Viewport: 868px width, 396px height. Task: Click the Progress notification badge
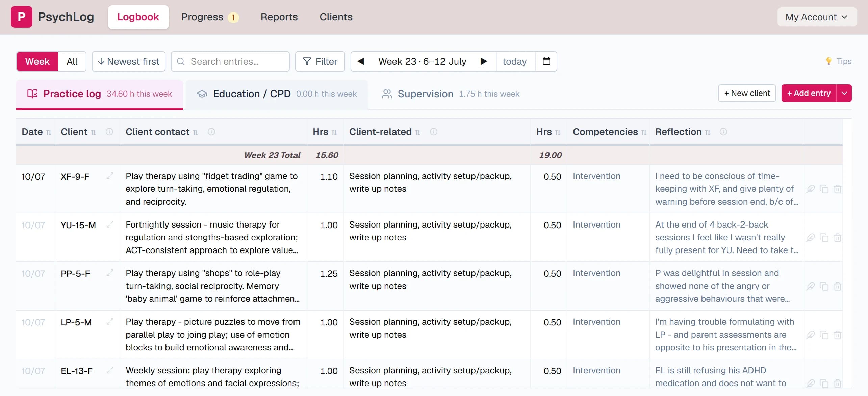pos(233,17)
